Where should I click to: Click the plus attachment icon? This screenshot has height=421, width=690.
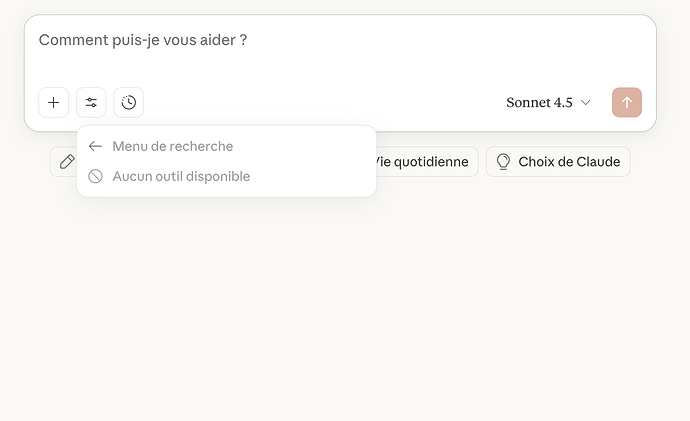point(54,102)
